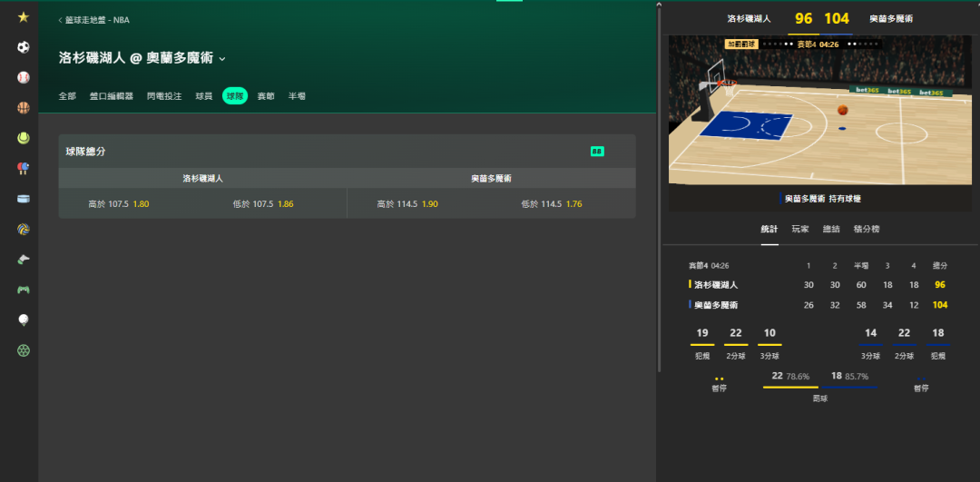Click the Lakers 犯規 stat showing 19
Viewport: 980px width, 482px height.
[x=701, y=342]
